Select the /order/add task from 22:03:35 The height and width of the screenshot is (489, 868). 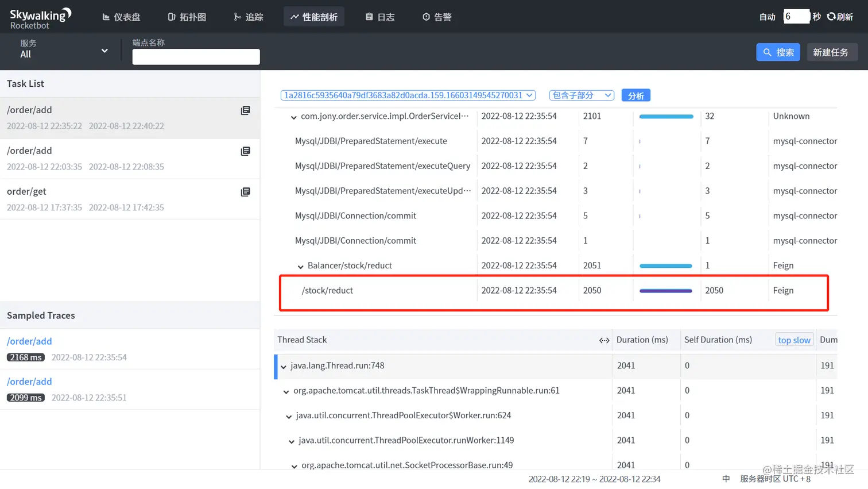130,159
